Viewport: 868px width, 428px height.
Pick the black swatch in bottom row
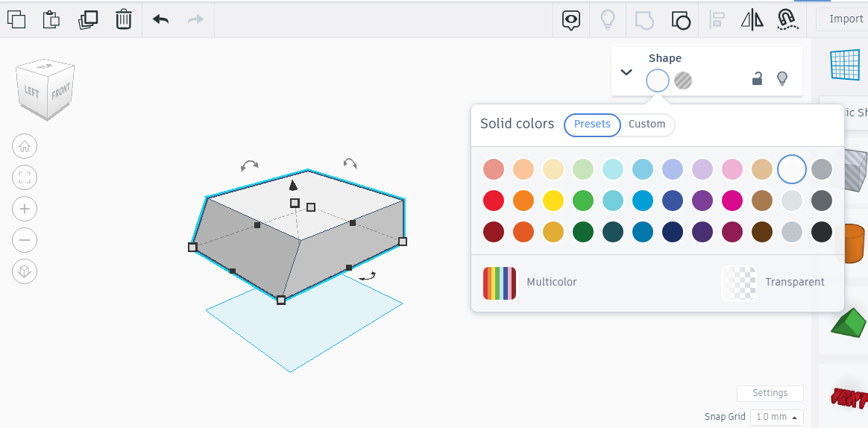(822, 232)
